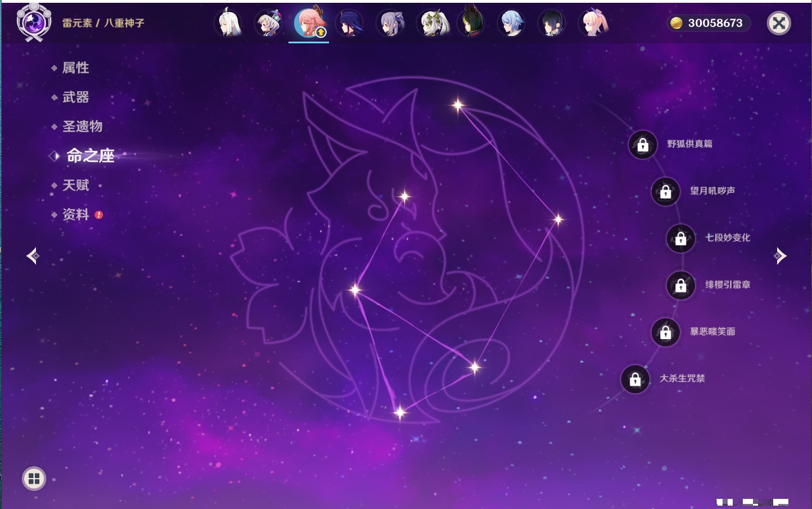This screenshot has width=812, height=509.
Task: Click the 雷元素 / 八重神子 title text
Action: point(103,23)
